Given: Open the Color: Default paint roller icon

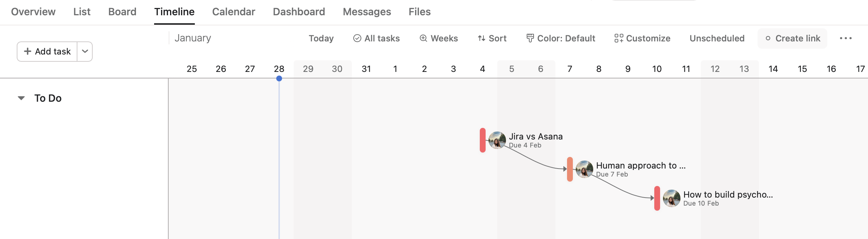Looking at the screenshot, I should [530, 38].
